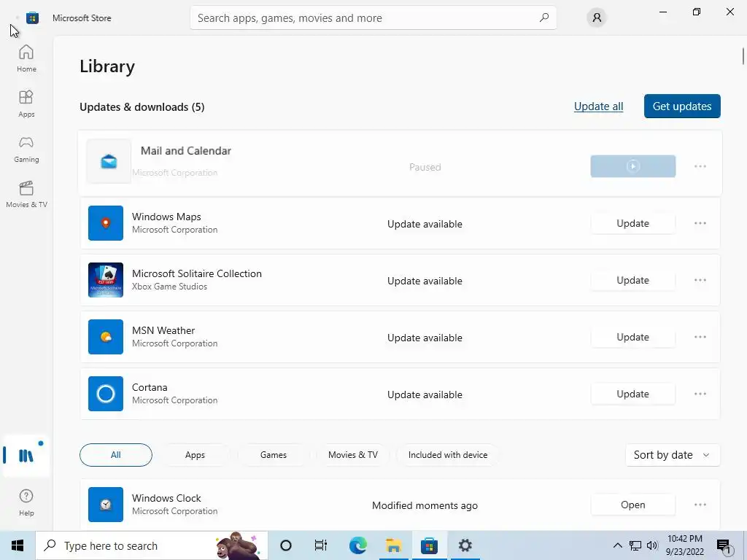Click Modified moments ago text
The image size is (747, 560).
(x=425, y=505)
